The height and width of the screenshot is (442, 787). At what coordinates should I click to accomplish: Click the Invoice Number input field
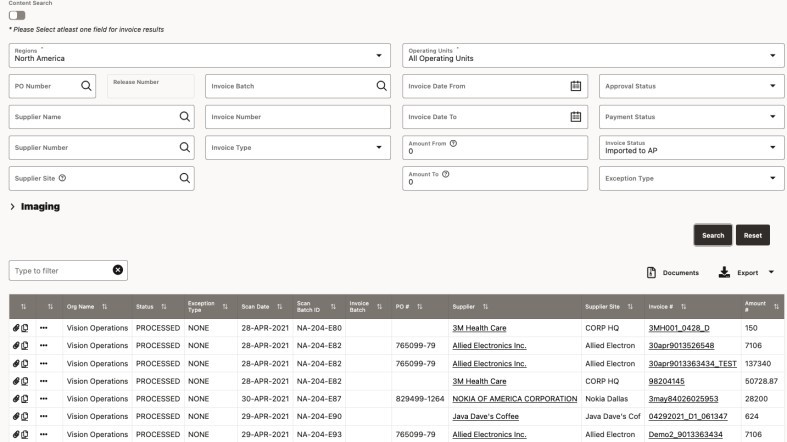(x=298, y=117)
